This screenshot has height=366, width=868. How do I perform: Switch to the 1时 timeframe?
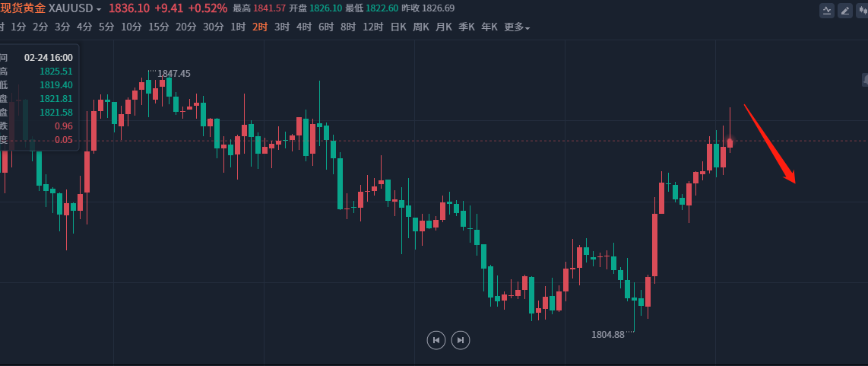click(x=238, y=27)
